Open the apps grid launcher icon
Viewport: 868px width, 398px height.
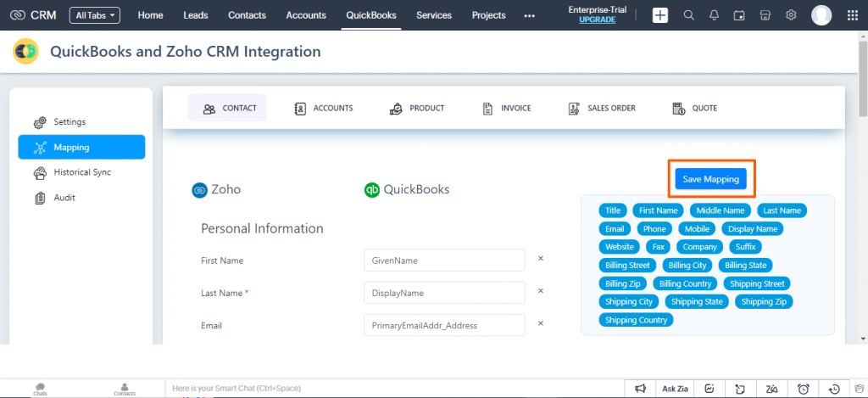pyautogui.click(x=853, y=15)
